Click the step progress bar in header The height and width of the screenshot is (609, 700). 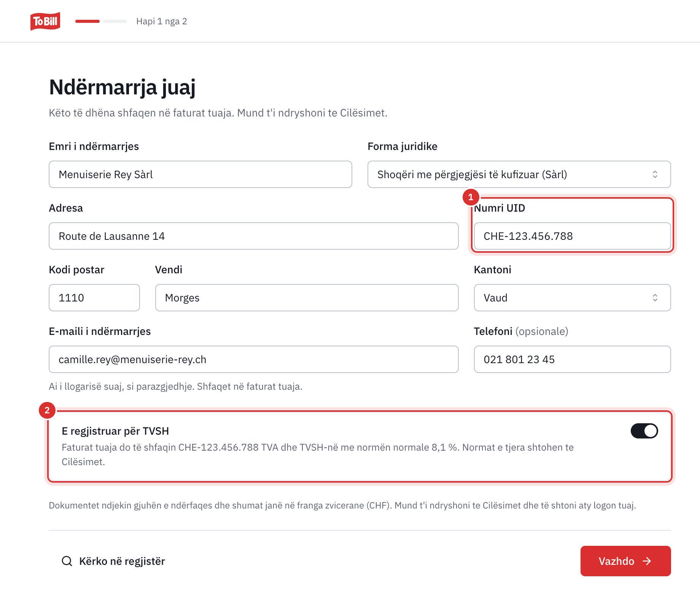[x=101, y=21]
